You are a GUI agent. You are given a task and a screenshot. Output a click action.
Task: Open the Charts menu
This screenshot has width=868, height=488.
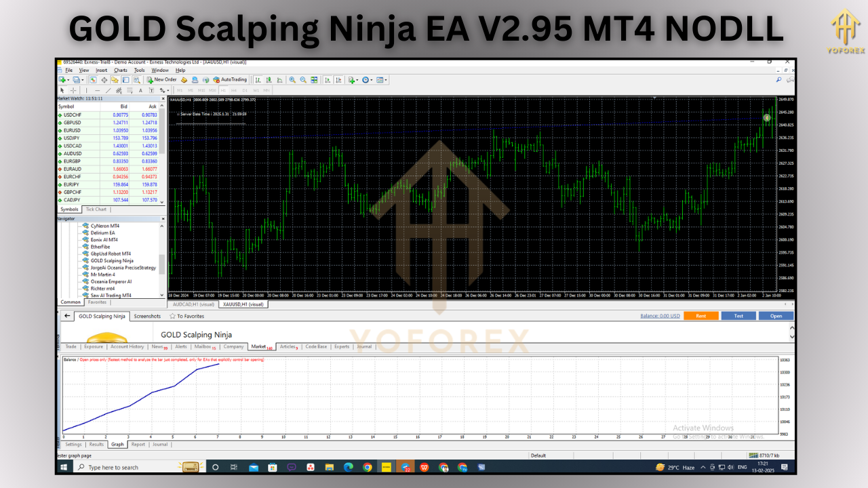click(120, 70)
